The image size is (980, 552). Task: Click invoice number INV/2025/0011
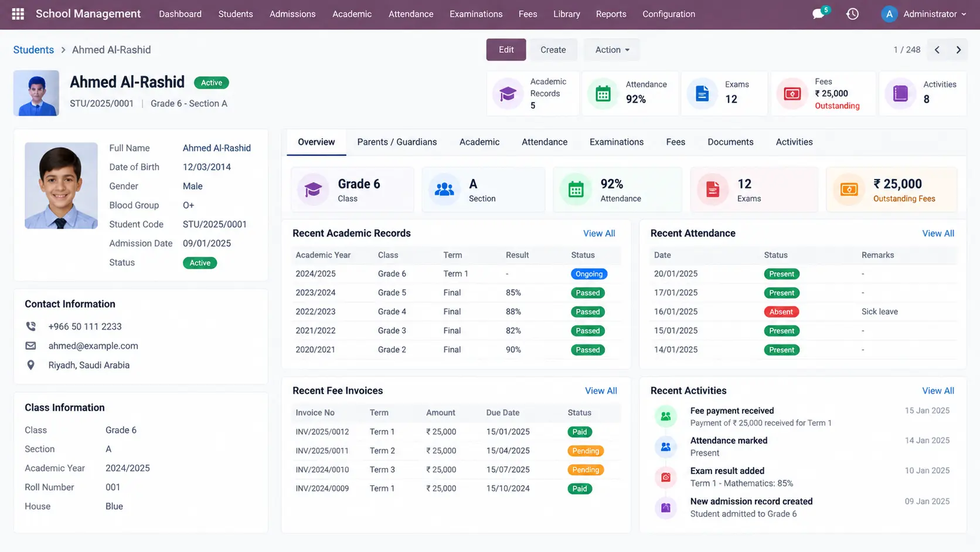[x=322, y=451]
